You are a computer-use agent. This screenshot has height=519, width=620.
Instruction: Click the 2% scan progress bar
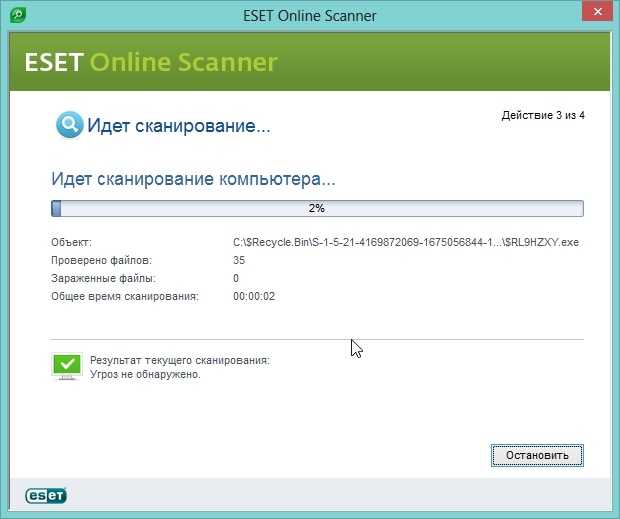click(x=317, y=208)
